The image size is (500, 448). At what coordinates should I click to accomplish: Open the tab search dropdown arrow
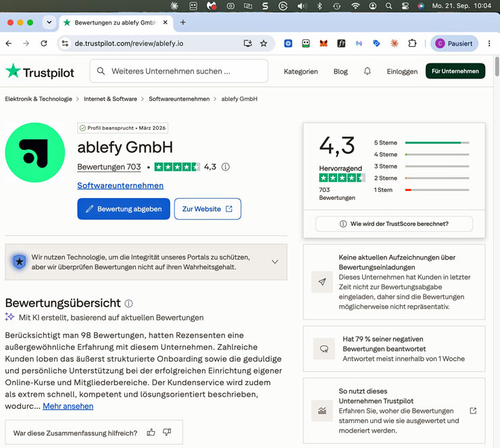point(49,22)
